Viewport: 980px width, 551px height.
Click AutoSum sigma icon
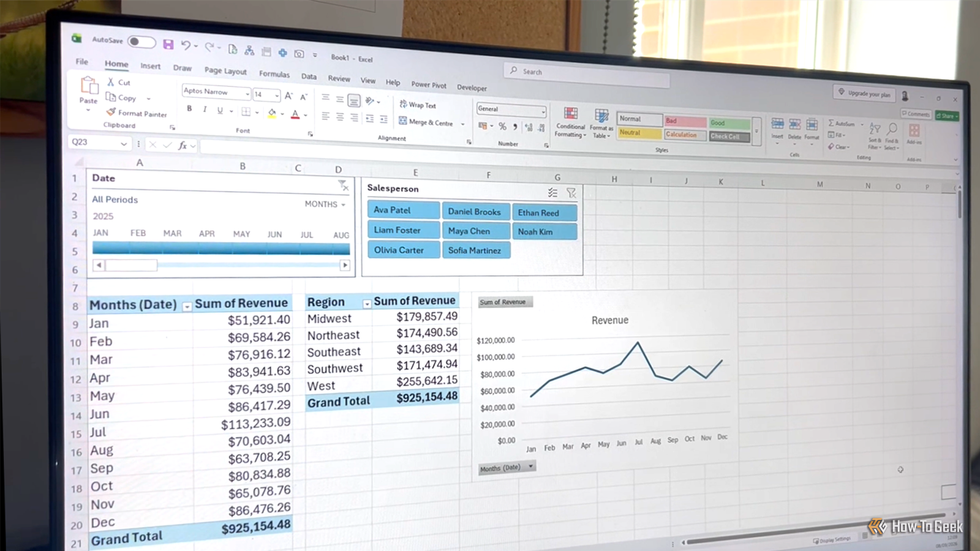click(842, 123)
